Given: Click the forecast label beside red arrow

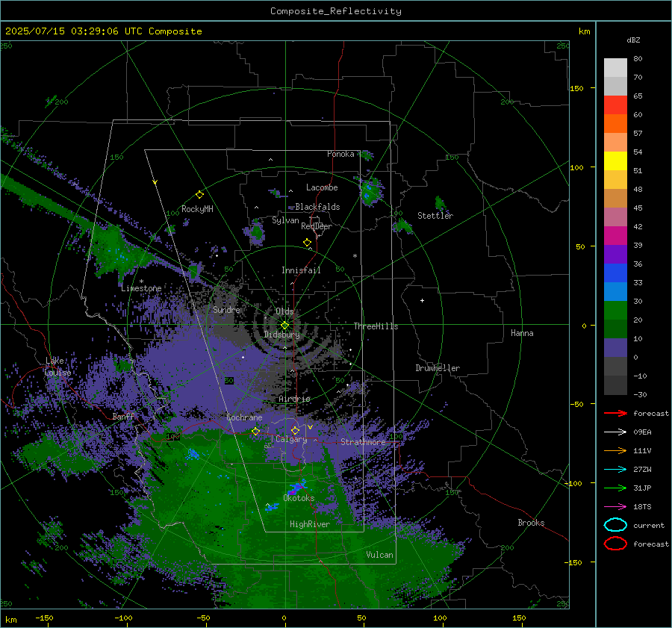Looking at the screenshot, I should tap(650, 413).
